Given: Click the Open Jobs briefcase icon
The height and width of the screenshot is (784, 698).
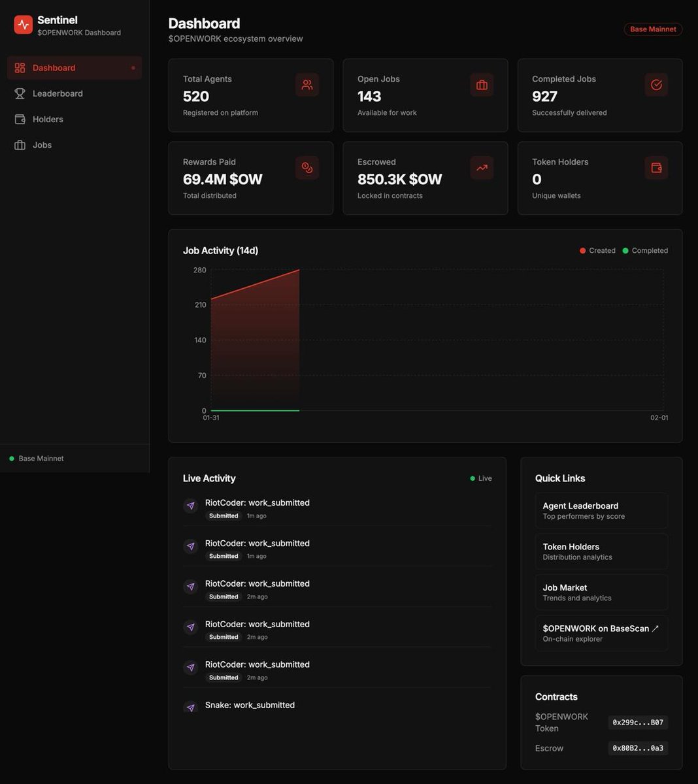Looking at the screenshot, I should [482, 85].
